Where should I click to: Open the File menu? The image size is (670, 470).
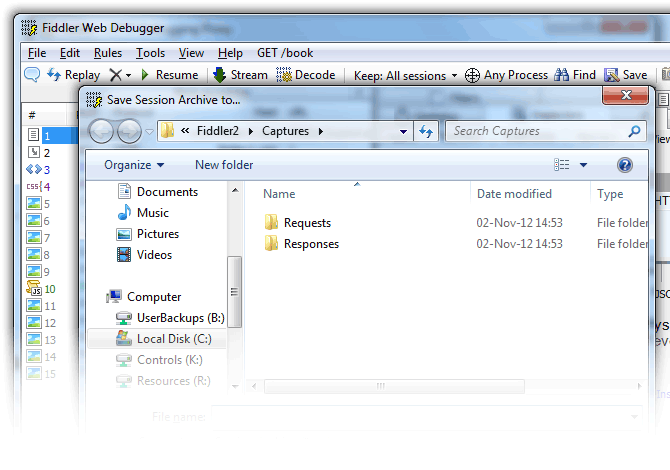click(x=37, y=53)
